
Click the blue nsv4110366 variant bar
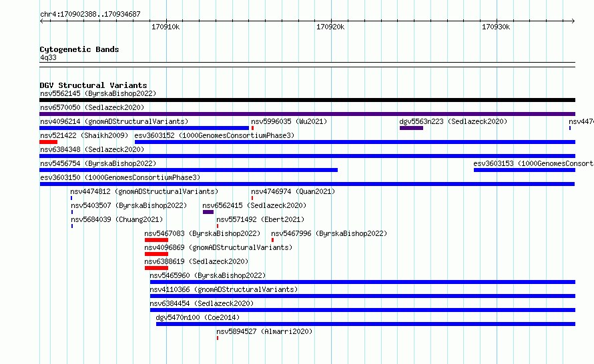click(x=362, y=296)
